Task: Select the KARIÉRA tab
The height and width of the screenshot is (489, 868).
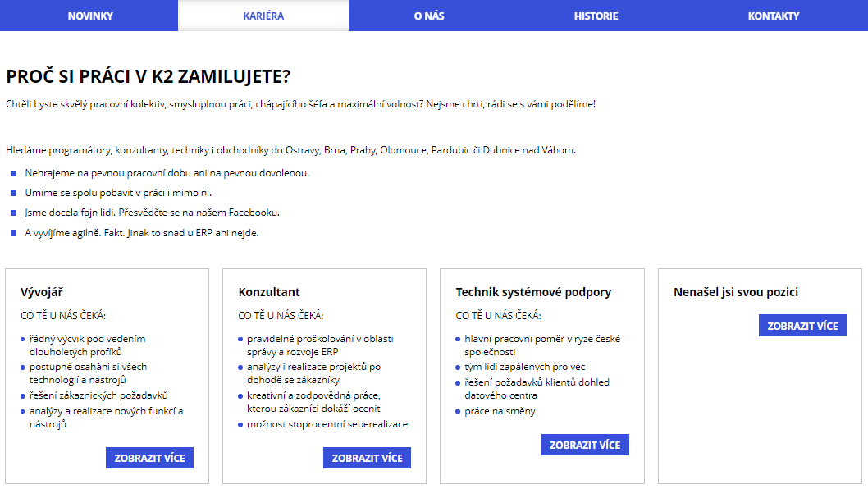Action: [x=263, y=16]
